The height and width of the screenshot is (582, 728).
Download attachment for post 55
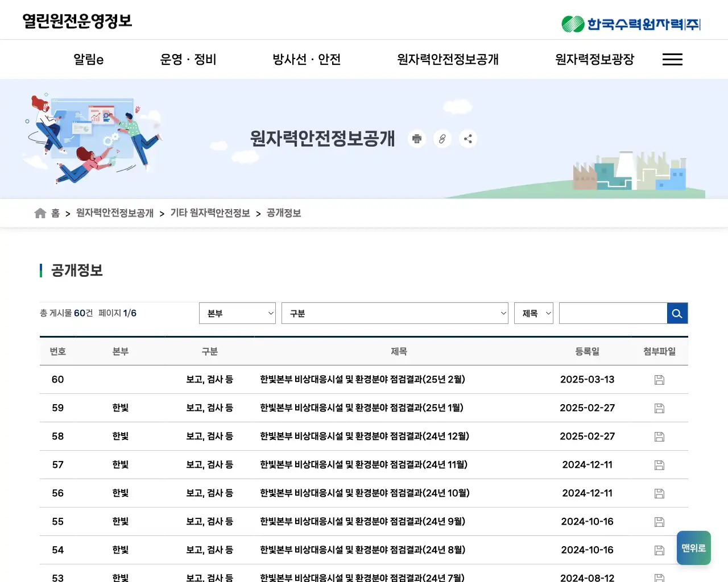[659, 522]
